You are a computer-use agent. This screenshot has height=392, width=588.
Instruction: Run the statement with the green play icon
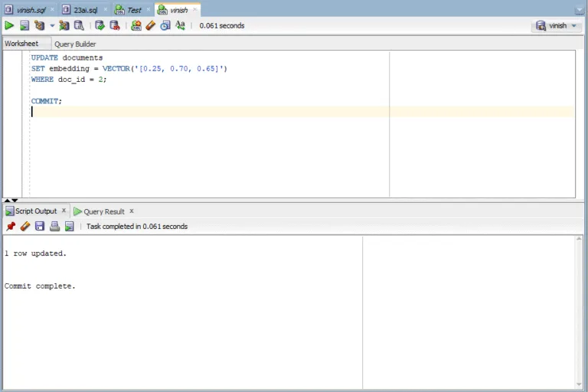tap(9, 25)
